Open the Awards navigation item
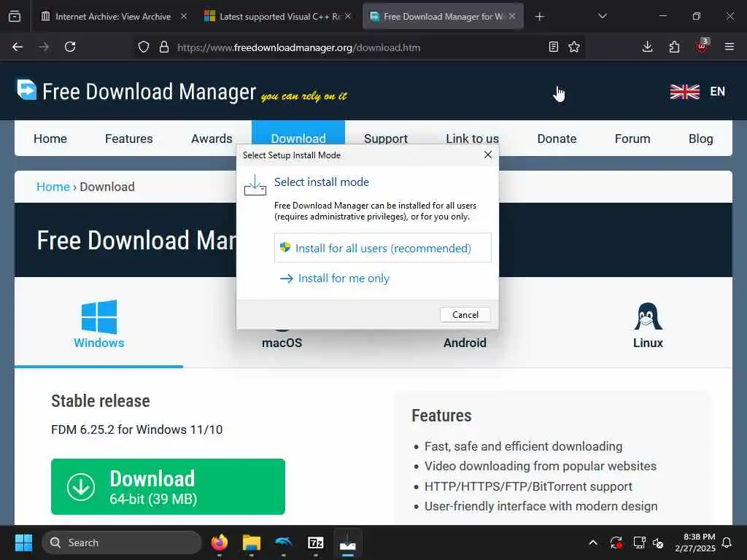This screenshot has width=747, height=560. 212,139
